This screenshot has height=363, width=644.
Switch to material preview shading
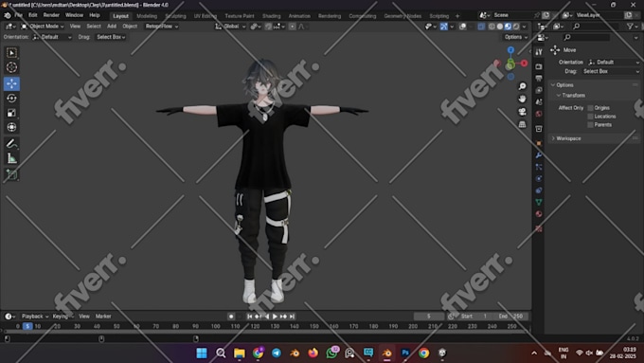tap(508, 27)
